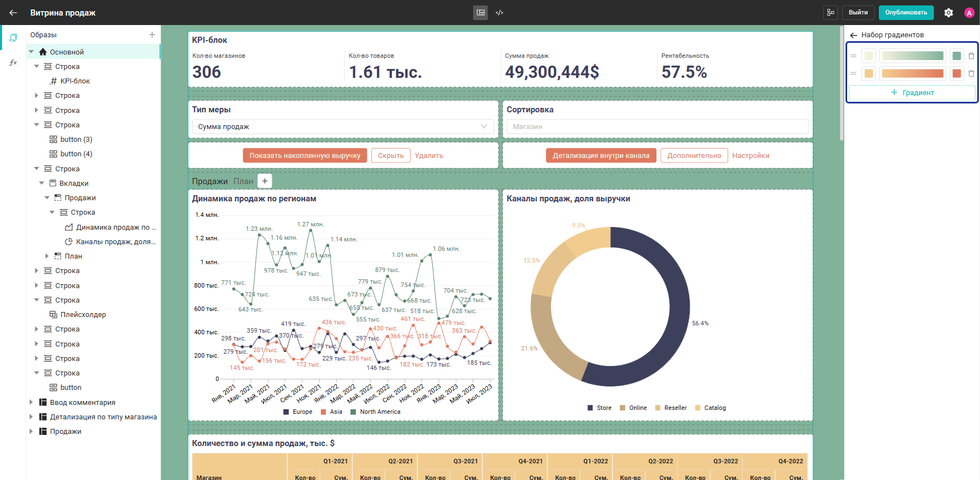Viewport: 980px width, 480px height.
Task: Toggle the Store segment in donut legend
Action: pyautogui.click(x=599, y=408)
